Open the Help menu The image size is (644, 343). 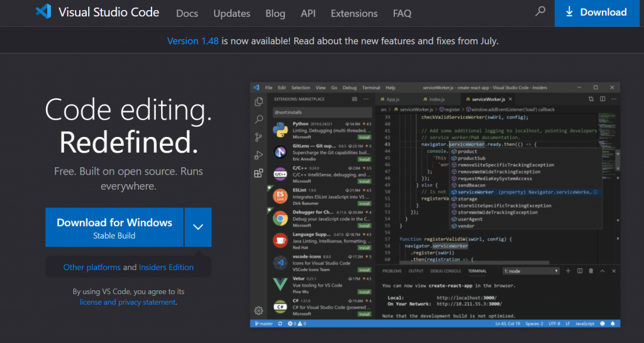(x=391, y=88)
